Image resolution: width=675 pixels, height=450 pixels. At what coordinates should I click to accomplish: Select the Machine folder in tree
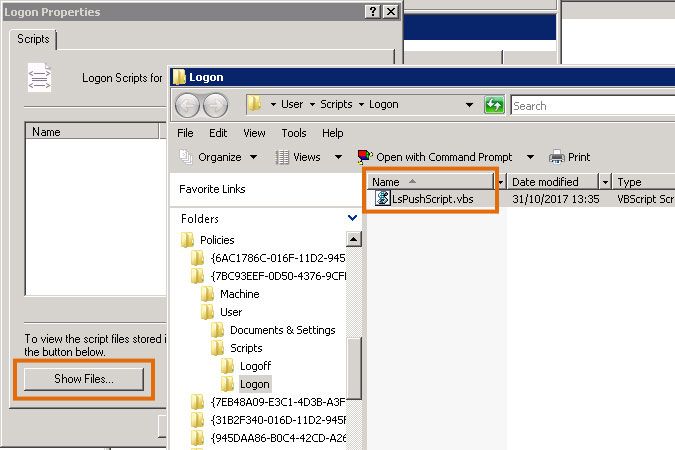click(239, 294)
